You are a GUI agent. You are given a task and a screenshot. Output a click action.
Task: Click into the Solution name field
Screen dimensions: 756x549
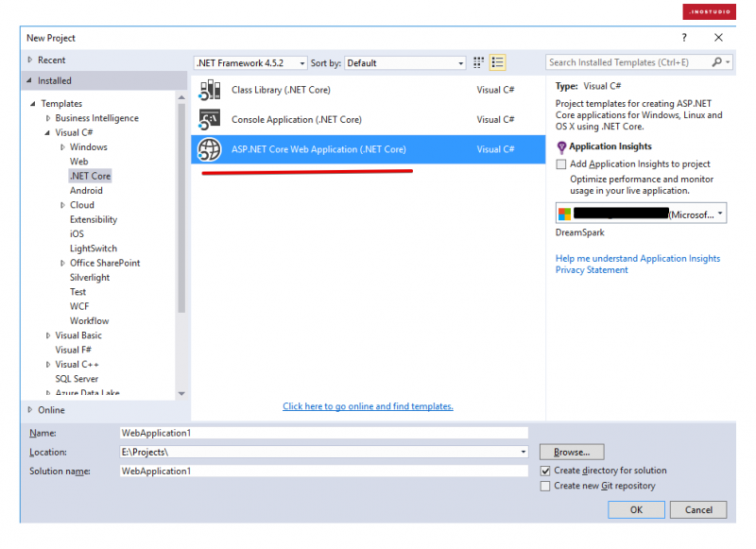click(x=324, y=471)
